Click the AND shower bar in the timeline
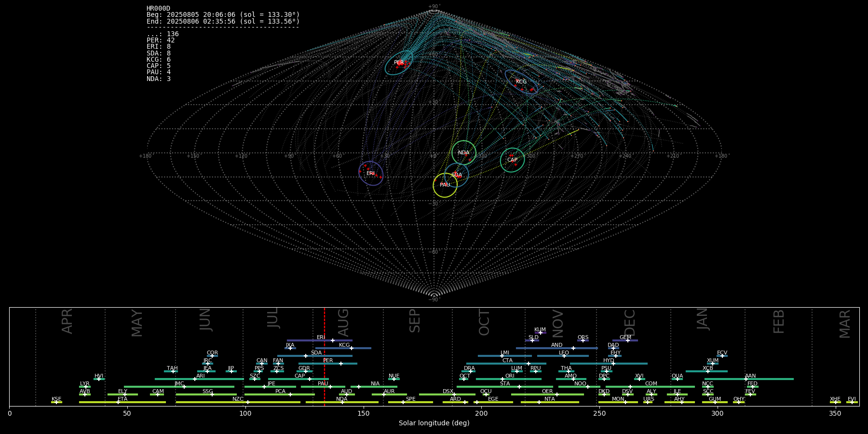The height and width of the screenshot is (434, 868). [557, 348]
